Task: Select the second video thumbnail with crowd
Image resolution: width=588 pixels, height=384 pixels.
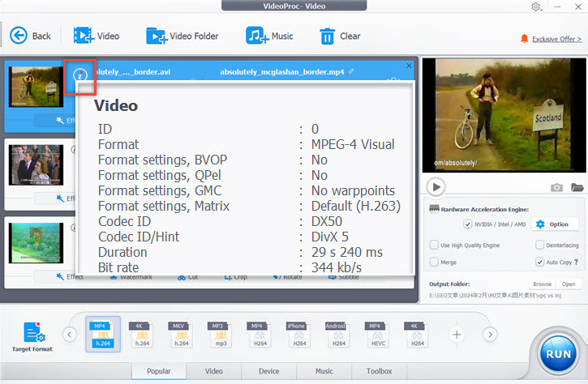Action: (36, 164)
